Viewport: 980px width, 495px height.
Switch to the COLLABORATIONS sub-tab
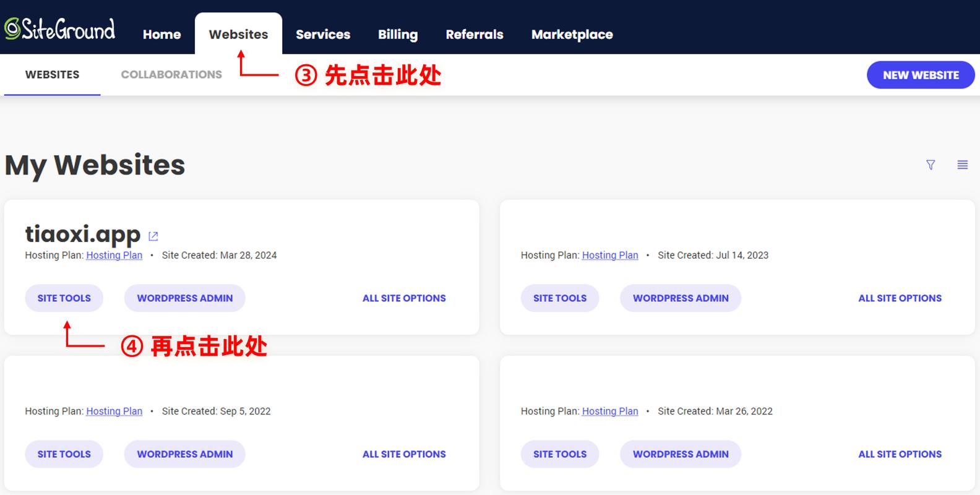pos(171,75)
